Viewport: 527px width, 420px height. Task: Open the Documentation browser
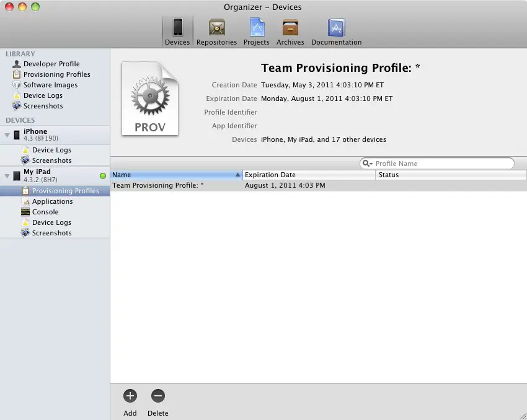click(336, 31)
